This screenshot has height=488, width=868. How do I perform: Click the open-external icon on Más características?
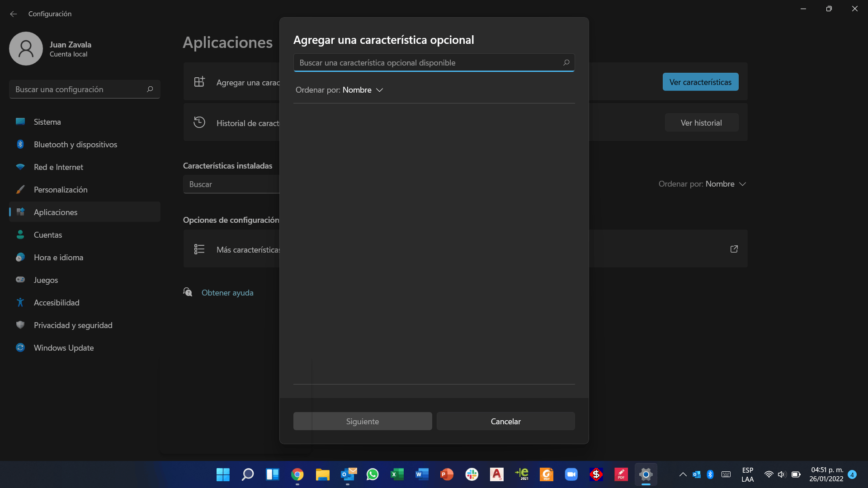point(734,249)
